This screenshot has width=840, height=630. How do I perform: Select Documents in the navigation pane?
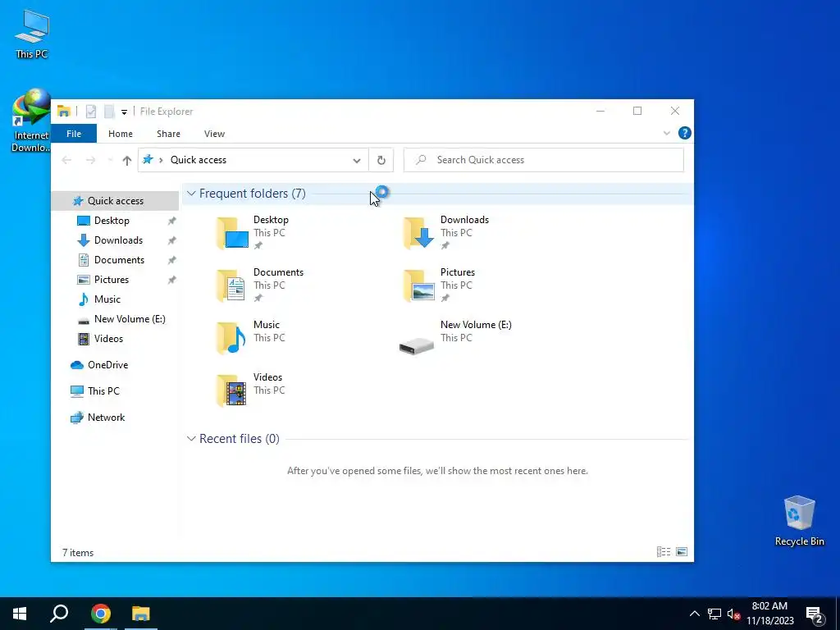(x=119, y=260)
